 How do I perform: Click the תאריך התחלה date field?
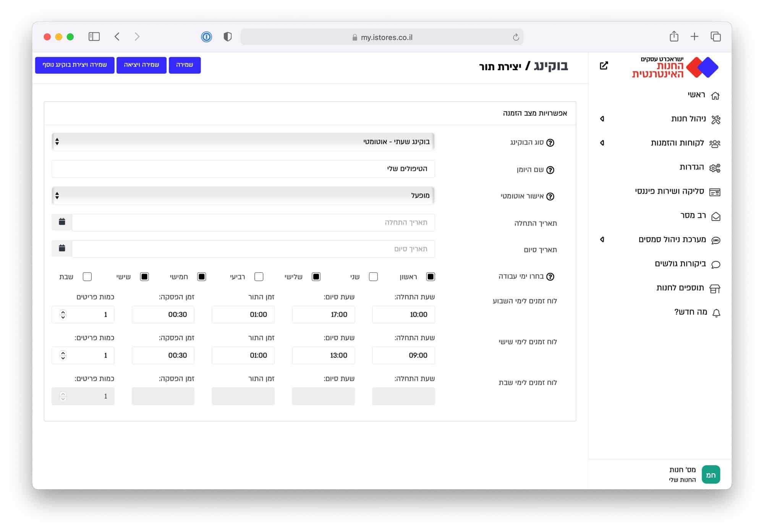(x=253, y=222)
